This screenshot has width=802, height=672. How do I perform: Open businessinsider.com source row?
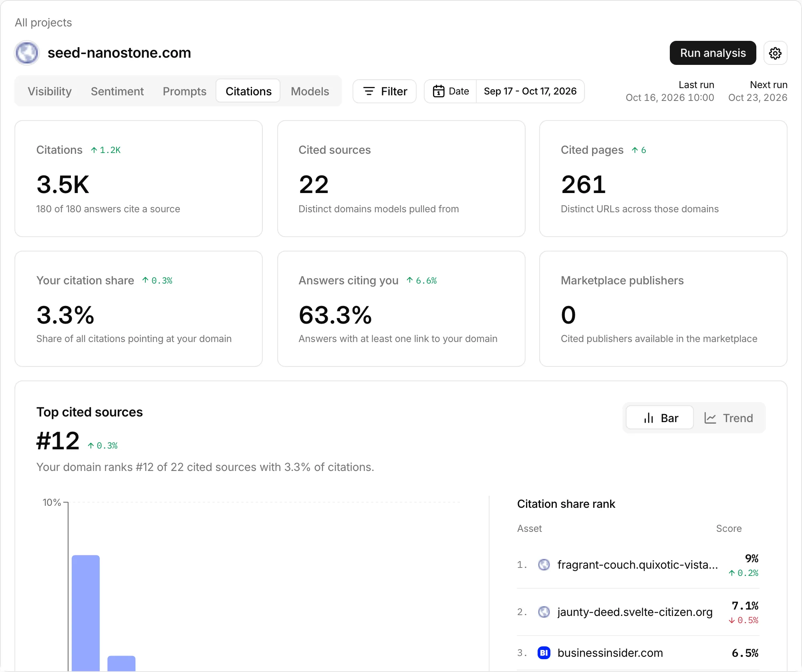point(638,653)
